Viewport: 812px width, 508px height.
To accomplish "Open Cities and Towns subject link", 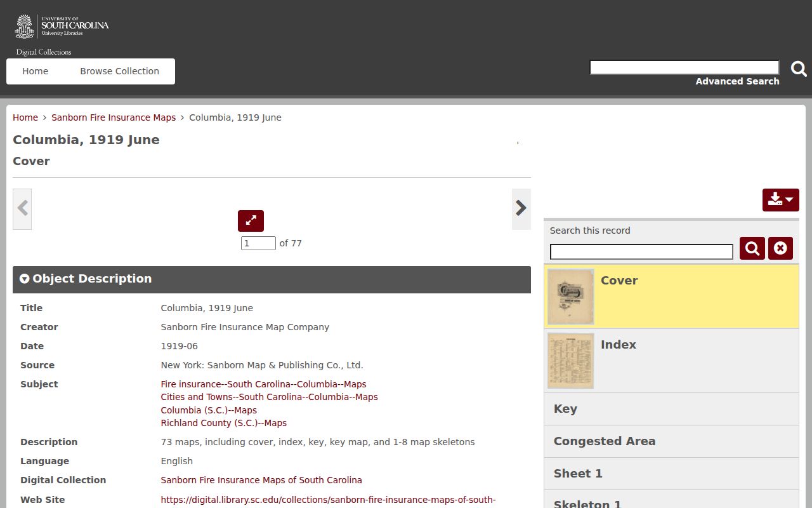I will coord(269,397).
